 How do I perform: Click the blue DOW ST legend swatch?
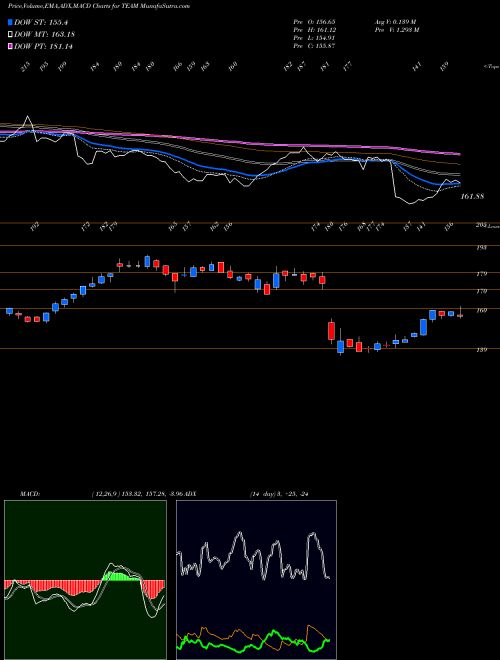pos(11,22)
